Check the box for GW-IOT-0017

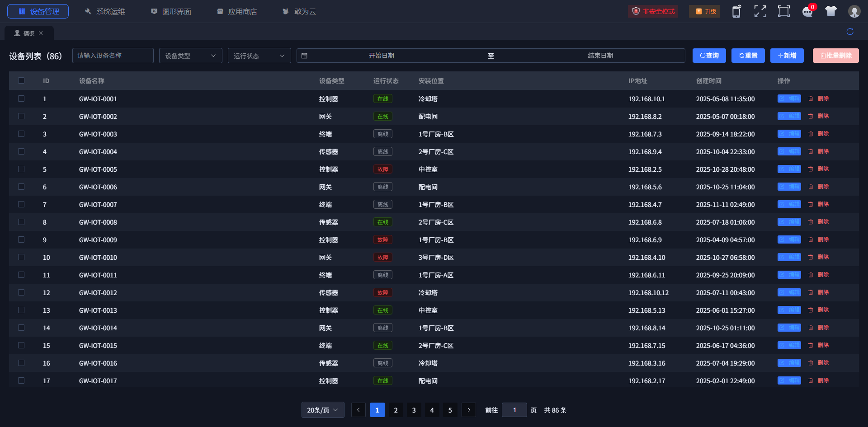click(21, 380)
